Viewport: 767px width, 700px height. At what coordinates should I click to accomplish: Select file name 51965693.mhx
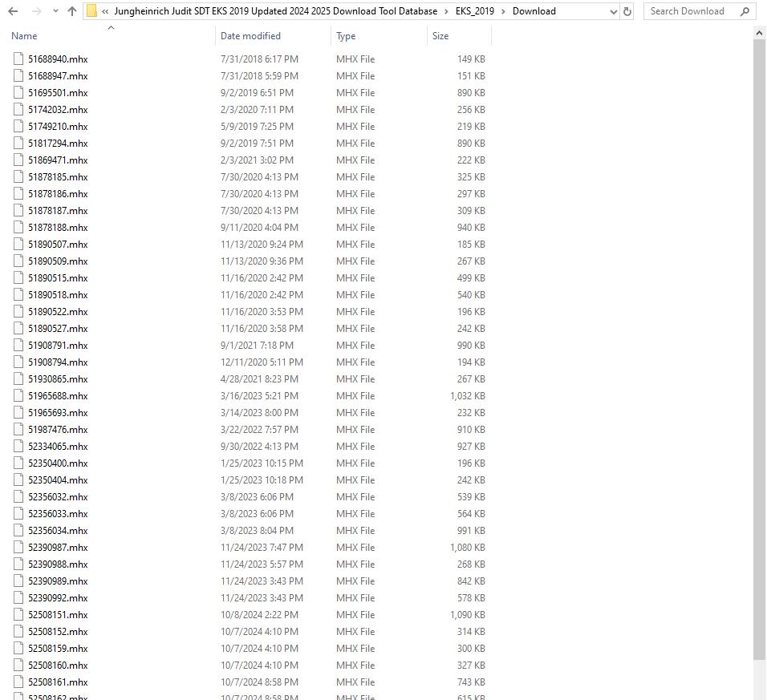pos(58,413)
